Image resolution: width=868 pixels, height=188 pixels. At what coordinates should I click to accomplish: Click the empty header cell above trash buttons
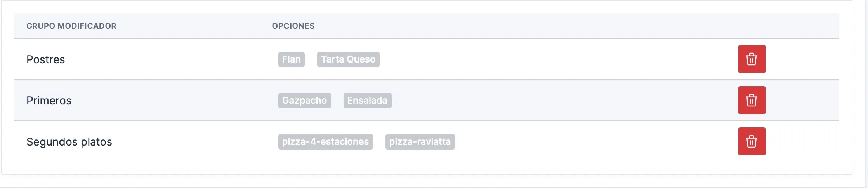(752, 26)
